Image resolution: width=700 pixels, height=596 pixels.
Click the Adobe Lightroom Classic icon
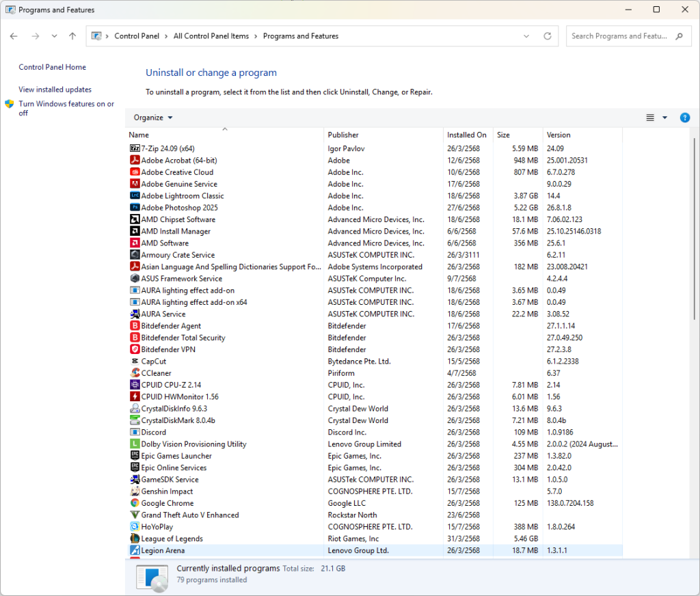coord(135,195)
